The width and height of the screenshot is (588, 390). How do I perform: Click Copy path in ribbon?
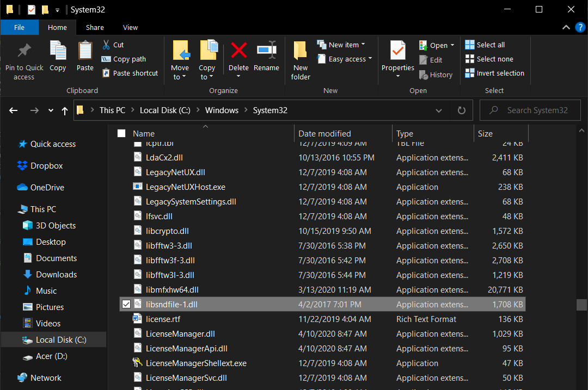[x=124, y=59]
